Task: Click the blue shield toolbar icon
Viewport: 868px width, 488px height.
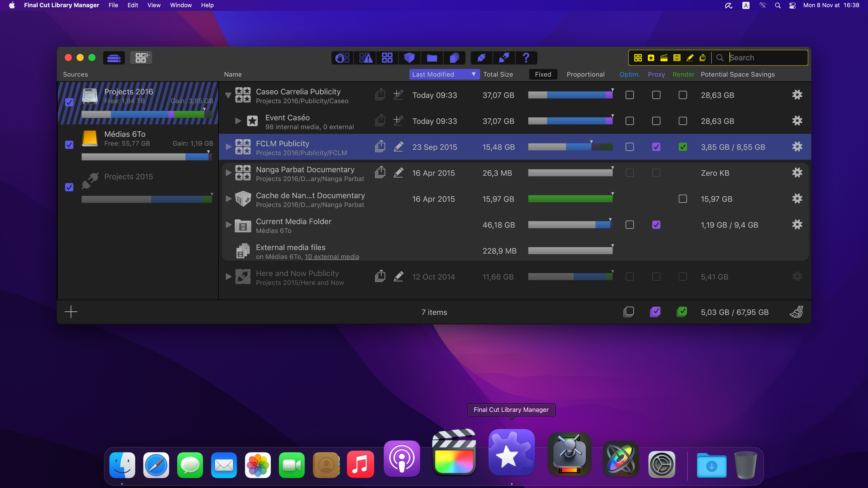Action: [409, 58]
